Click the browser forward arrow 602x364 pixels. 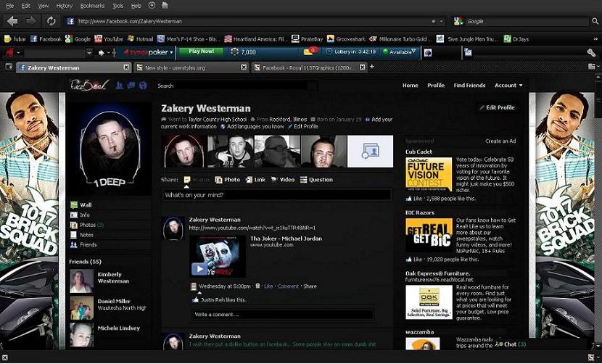[30, 21]
